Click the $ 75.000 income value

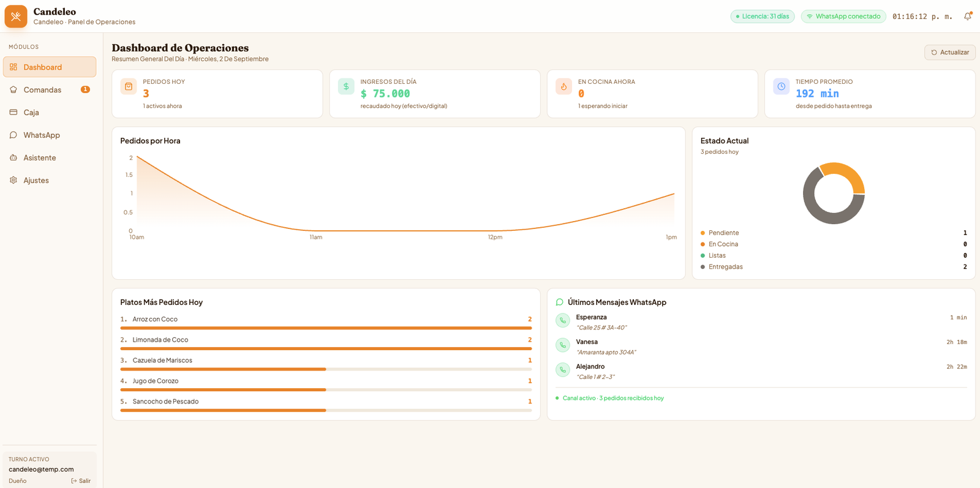click(x=385, y=94)
